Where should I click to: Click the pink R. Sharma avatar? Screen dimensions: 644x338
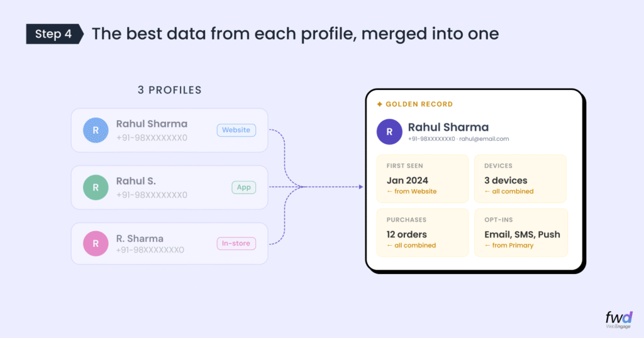(96, 244)
